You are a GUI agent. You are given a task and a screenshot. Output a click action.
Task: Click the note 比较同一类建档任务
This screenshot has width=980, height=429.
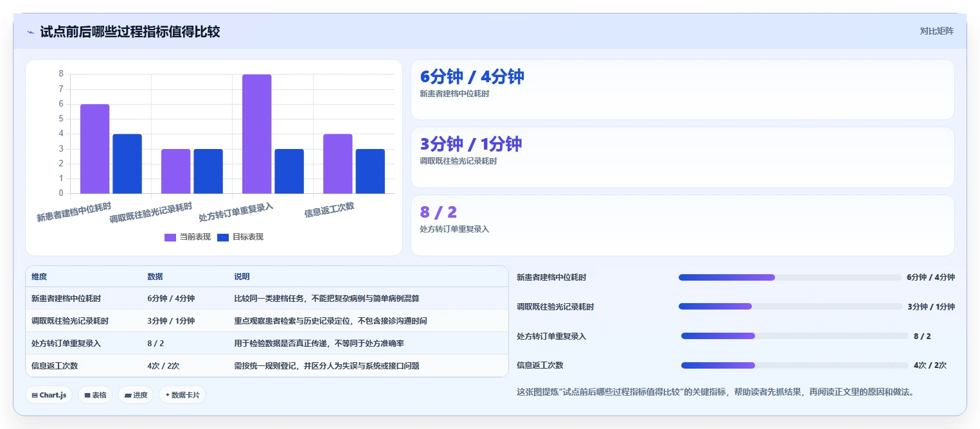coord(326,299)
